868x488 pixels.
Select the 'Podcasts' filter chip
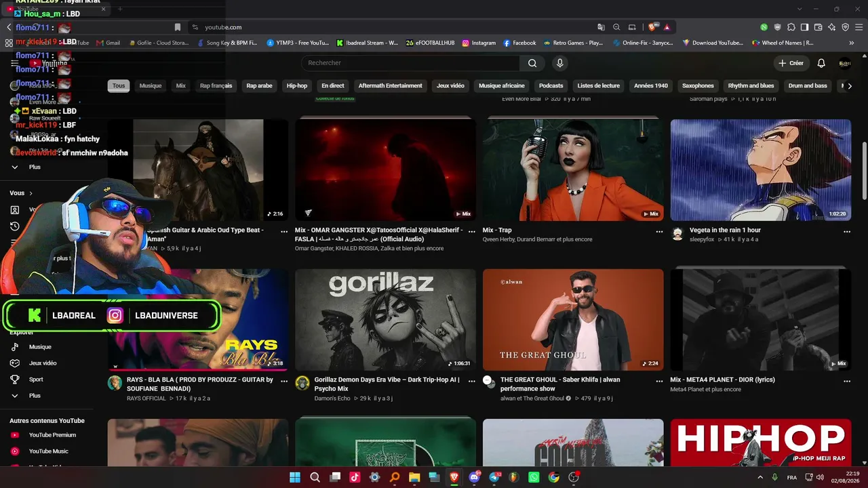tap(551, 86)
